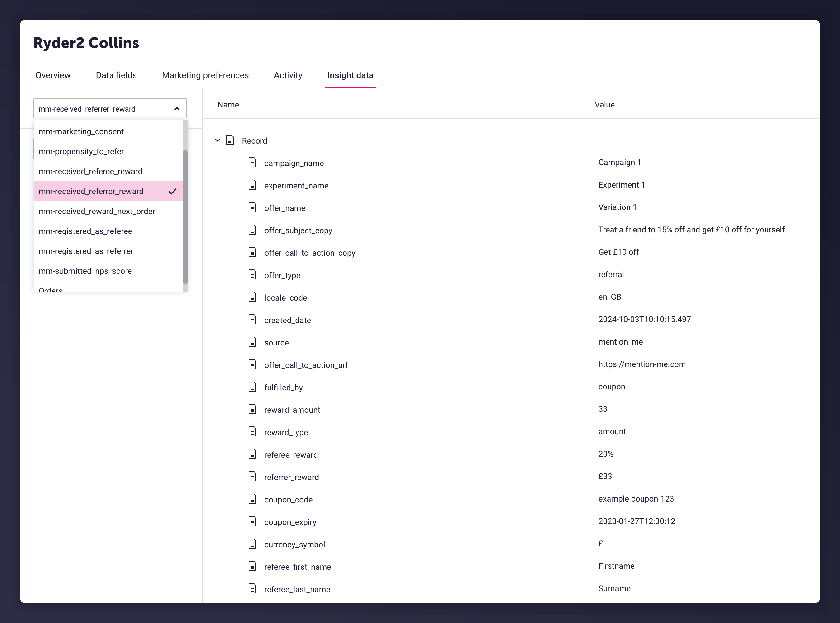Click the file icon next to locale_code
This screenshot has width=840, height=623.
point(252,297)
